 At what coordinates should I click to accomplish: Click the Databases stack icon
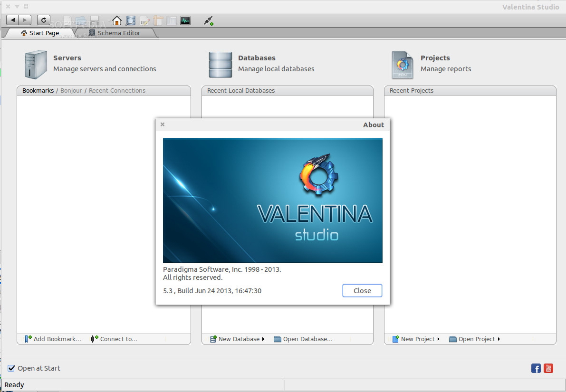(x=221, y=65)
